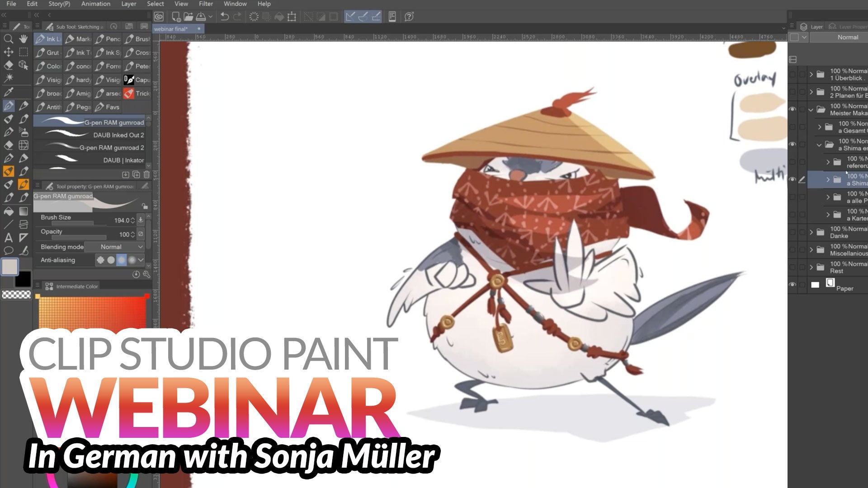The width and height of the screenshot is (868, 488).
Task: Toggle the brush stroke preview lock icon
Action: coord(145,206)
